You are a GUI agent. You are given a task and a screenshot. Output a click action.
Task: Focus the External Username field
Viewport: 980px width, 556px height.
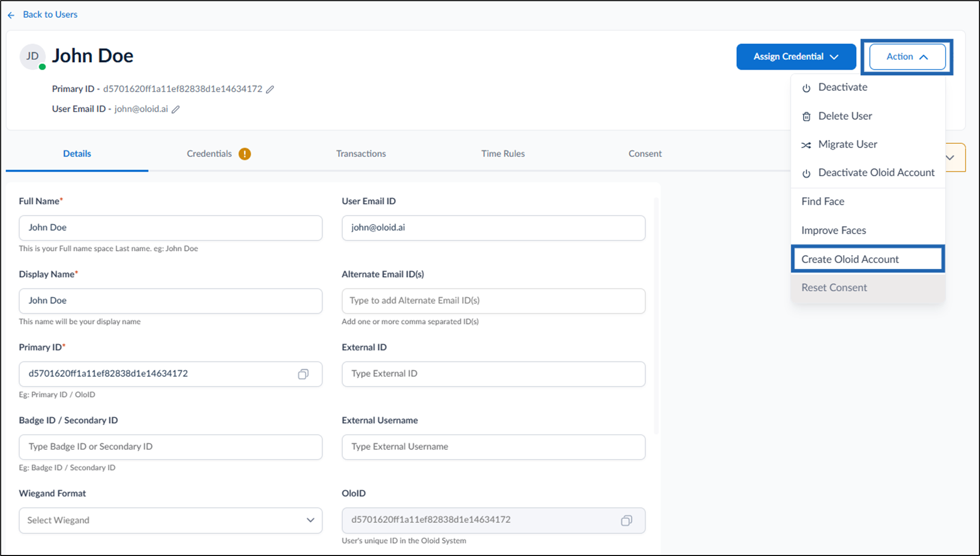(493, 447)
